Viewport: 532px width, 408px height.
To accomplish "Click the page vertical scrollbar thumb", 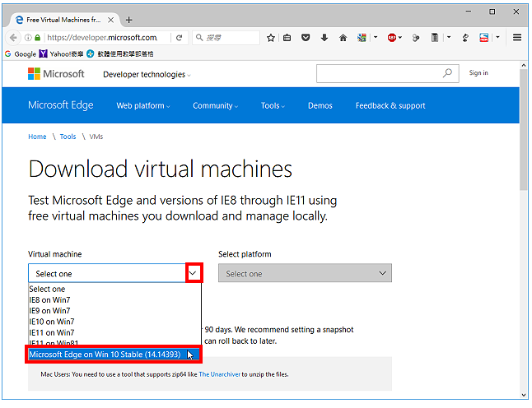I will point(524,129).
